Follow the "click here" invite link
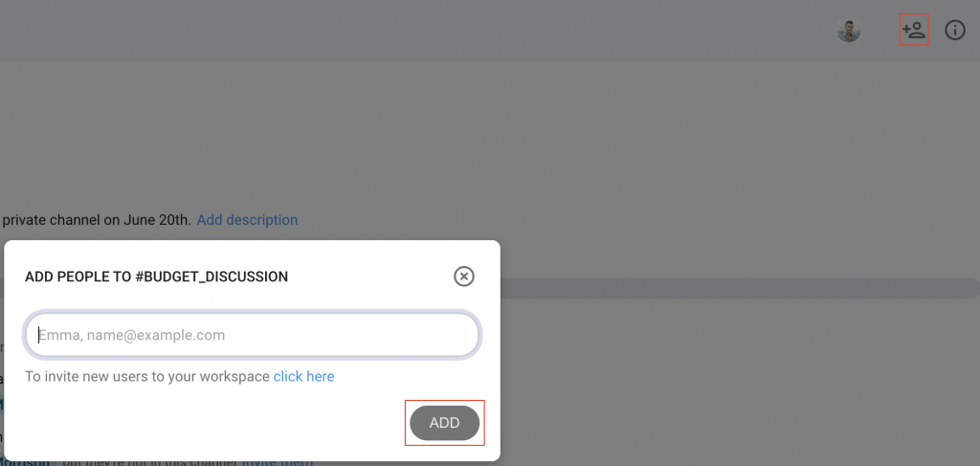 tap(303, 377)
